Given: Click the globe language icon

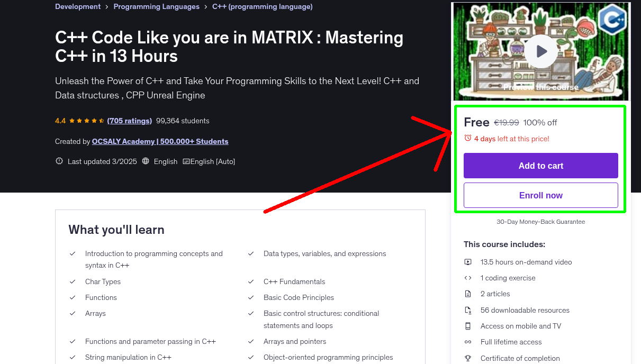Looking at the screenshot, I should (146, 161).
